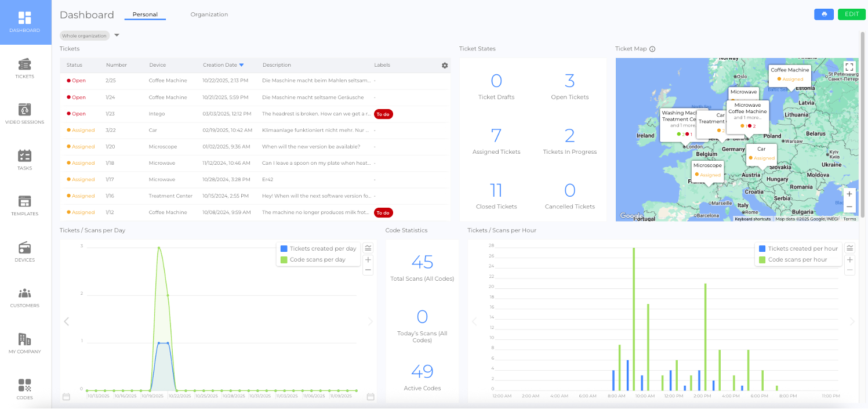Viewport: 868px width, 409px height.
Task: Open Tickets from the sidebar
Action: [x=24, y=68]
